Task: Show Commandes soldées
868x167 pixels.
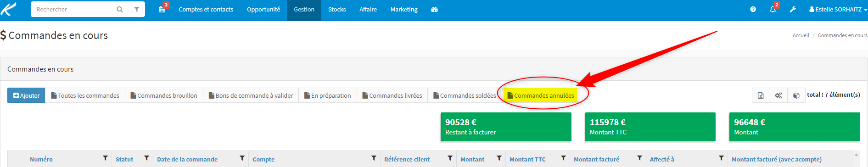Action: click(465, 95)
